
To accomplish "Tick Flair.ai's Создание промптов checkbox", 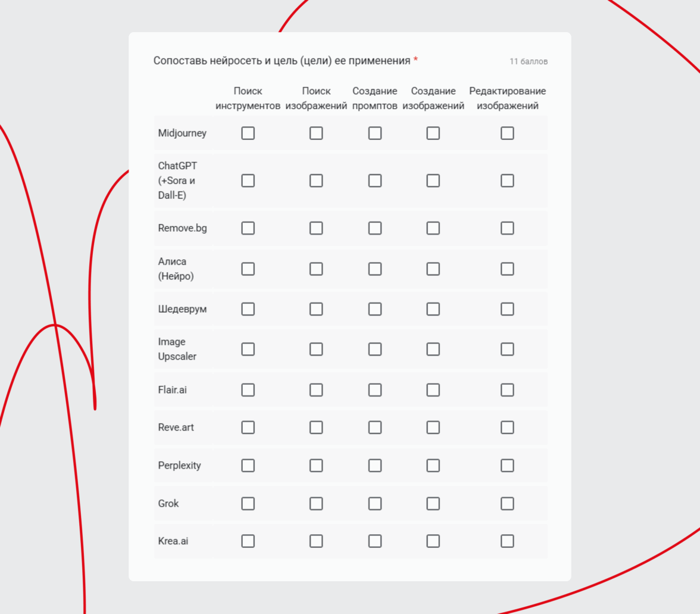I will (x=374, y=390).
